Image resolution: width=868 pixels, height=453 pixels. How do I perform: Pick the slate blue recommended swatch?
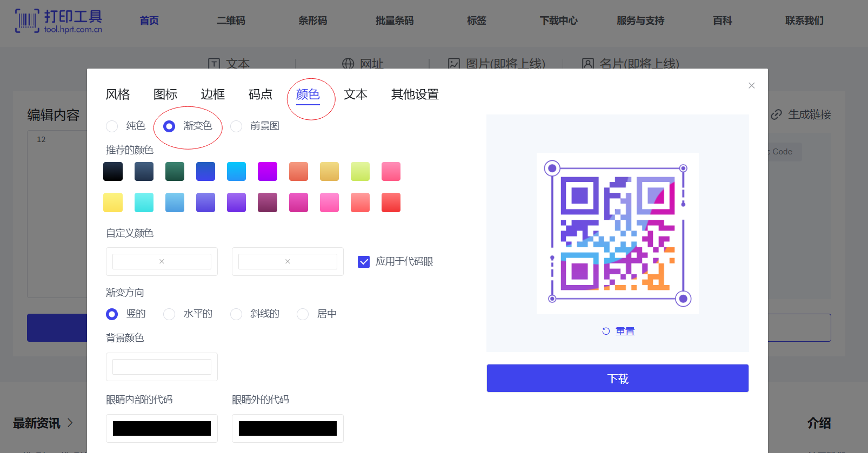[x=144, y=172]
